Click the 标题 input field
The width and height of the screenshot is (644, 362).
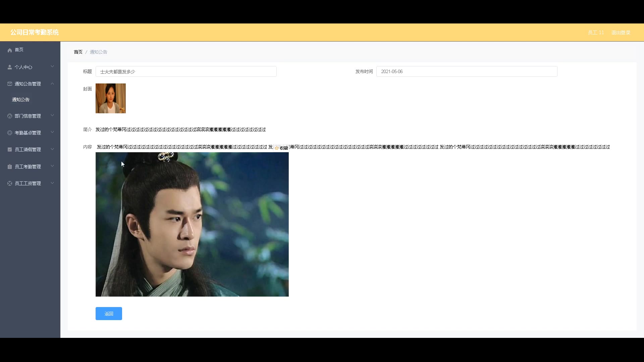click(186, 71)
